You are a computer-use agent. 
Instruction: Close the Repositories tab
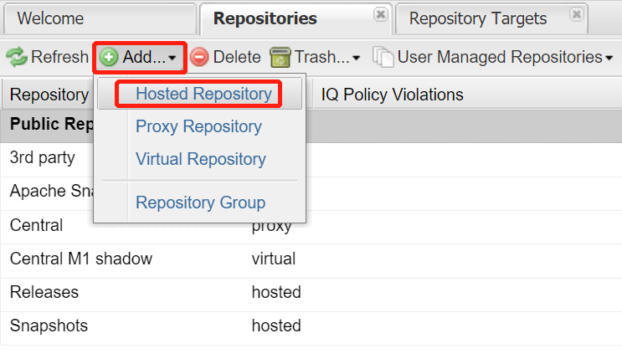point(380,15)
